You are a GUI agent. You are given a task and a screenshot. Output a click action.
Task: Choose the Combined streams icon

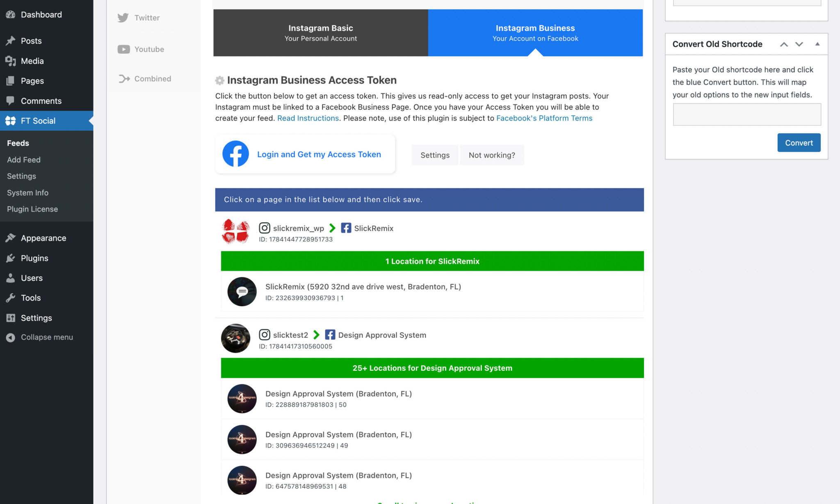[124, 79]
